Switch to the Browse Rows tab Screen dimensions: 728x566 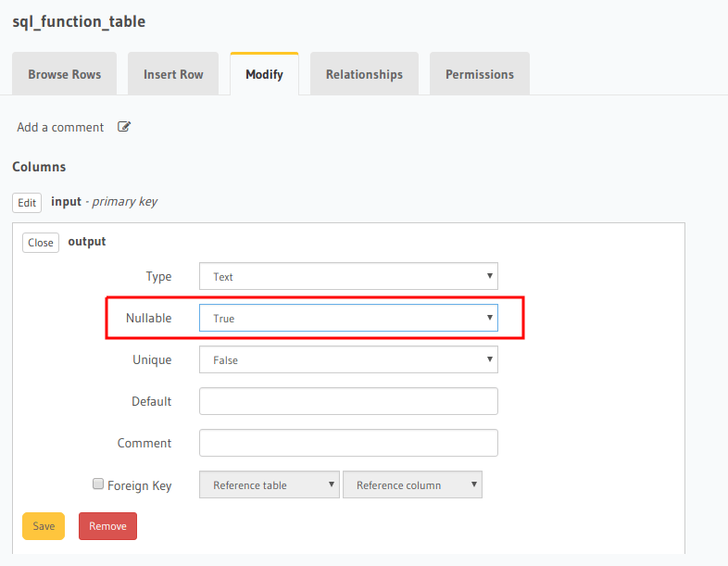click(x=64, y=74)
